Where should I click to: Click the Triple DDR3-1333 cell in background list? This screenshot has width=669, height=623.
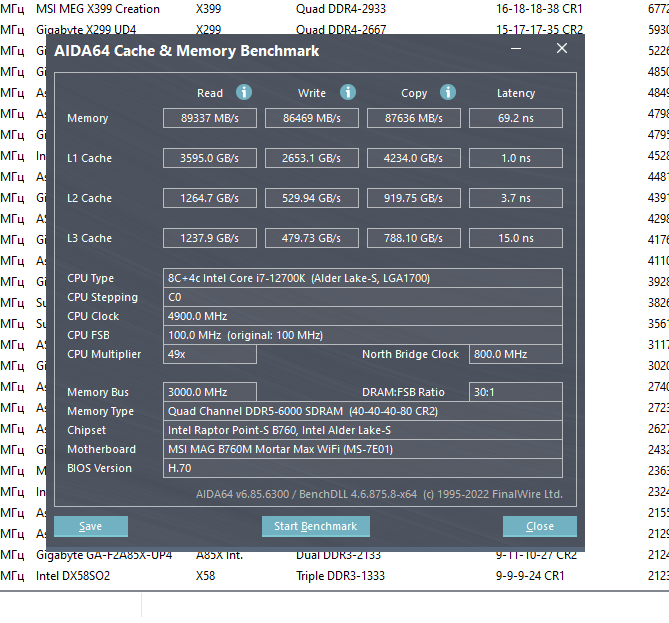[340, 576]
